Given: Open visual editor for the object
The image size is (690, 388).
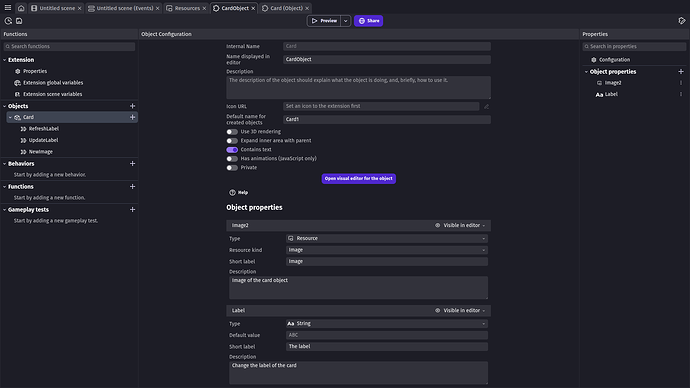Looking at the screenshot, I should coord(359,179).
